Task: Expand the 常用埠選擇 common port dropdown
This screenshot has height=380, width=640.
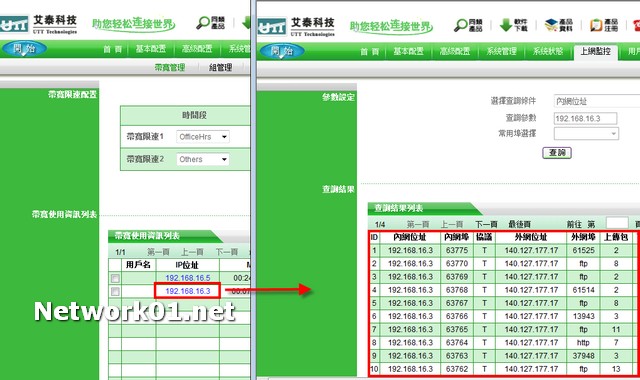Action: 586,133
